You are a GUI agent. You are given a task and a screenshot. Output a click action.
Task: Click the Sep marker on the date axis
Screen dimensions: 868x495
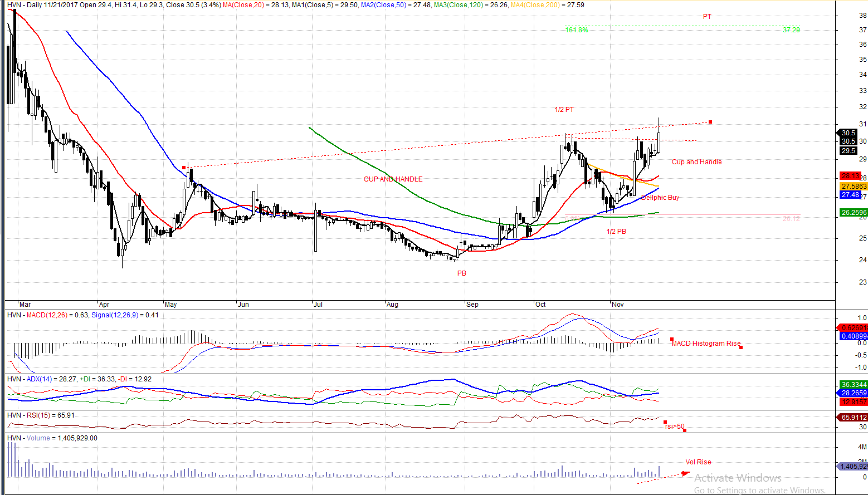click(472, 305)
